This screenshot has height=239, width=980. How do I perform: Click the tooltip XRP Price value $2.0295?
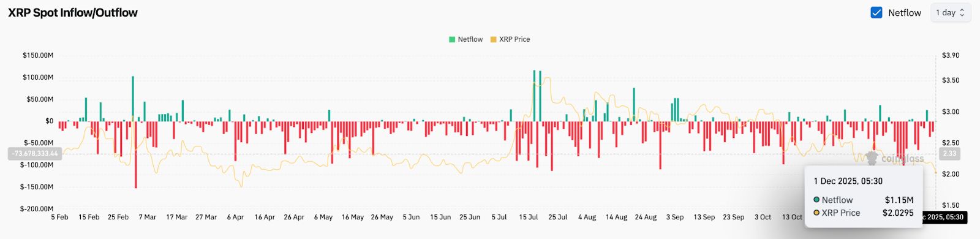point(898,213)
